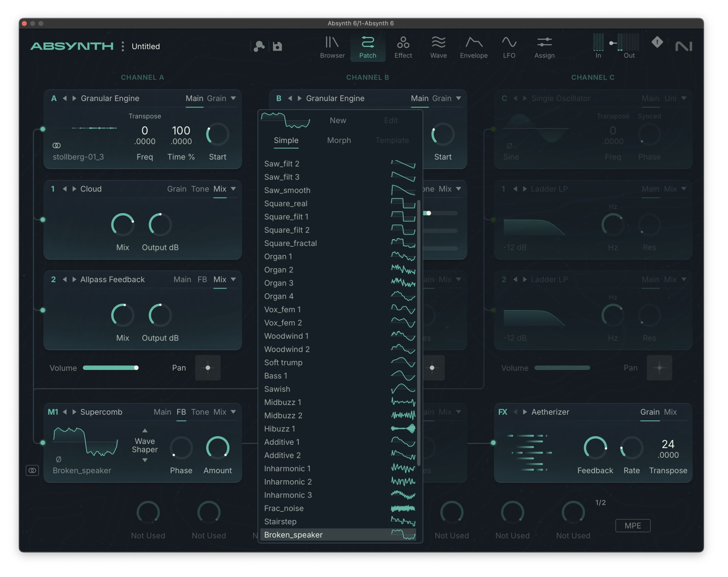The height and width of the screenshot is (577, 728).
Task: Click the save preset disk icon
Action: [277, 46]
